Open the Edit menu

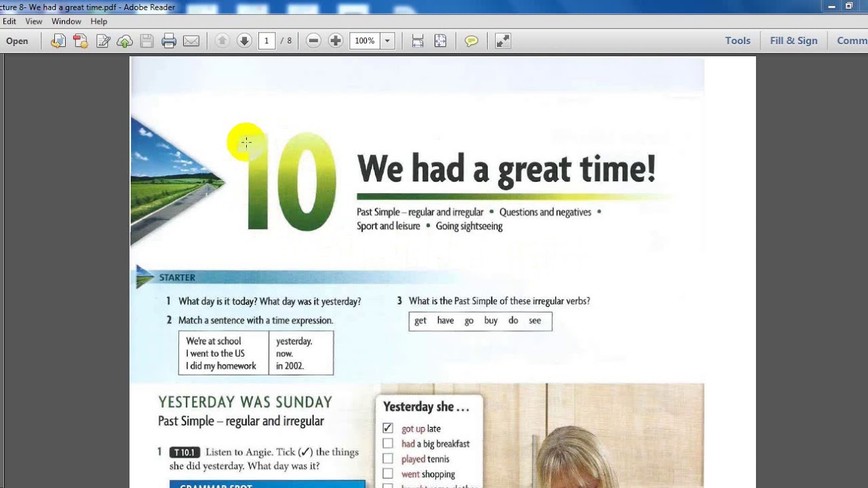pyautogui.click(x=9, y=21)
